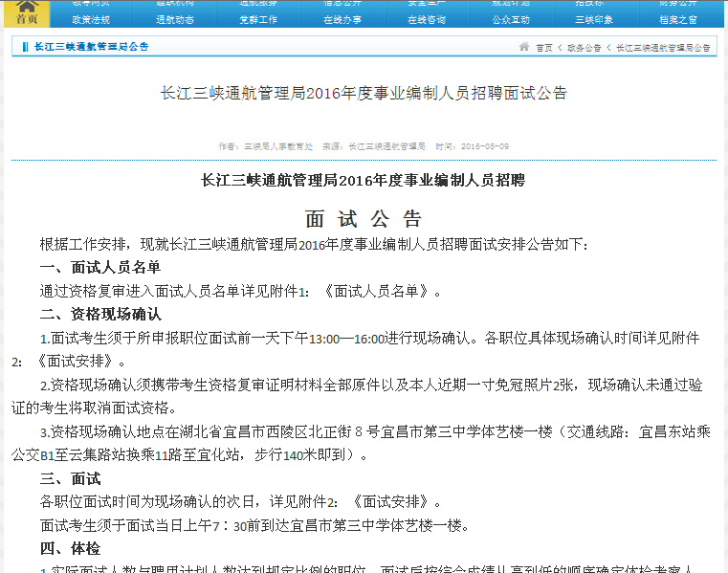Click the article title ending with 招聘面试公告
This screenshot has width=728, height=573.
click(x=364, y=94)
